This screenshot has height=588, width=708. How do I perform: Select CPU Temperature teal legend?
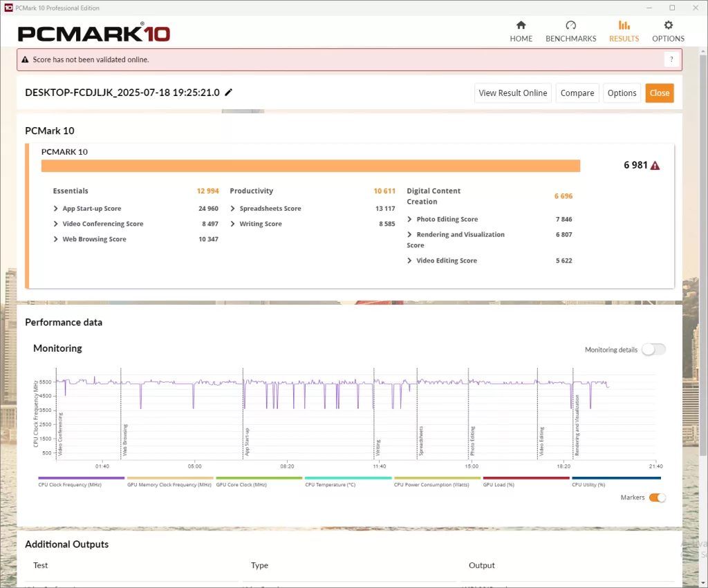click(x=348, y=482)
